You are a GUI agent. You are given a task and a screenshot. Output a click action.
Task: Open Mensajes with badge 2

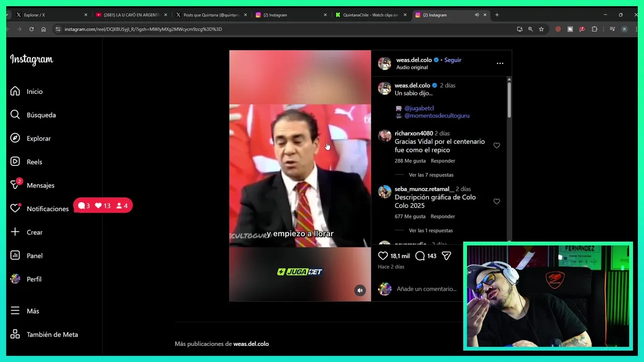pyautogui.click(x=33, y=185)
